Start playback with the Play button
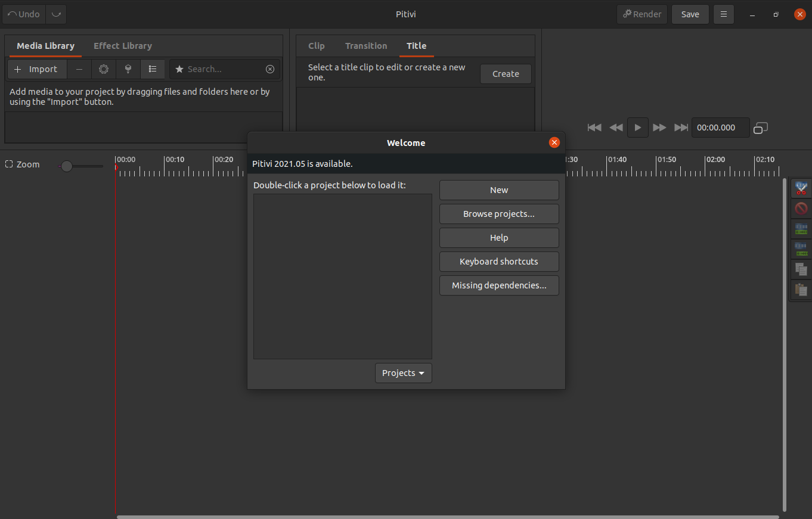 638,128
